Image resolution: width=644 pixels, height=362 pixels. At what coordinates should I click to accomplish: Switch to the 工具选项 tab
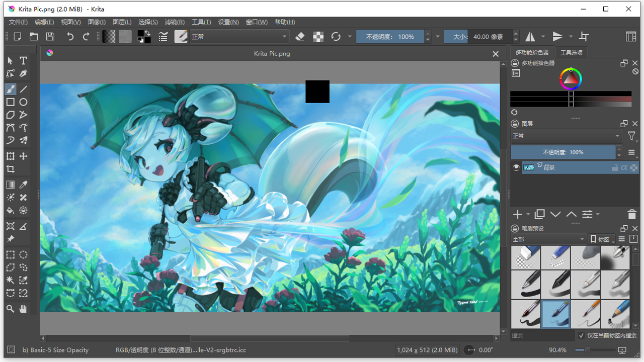tap(571, 52)
